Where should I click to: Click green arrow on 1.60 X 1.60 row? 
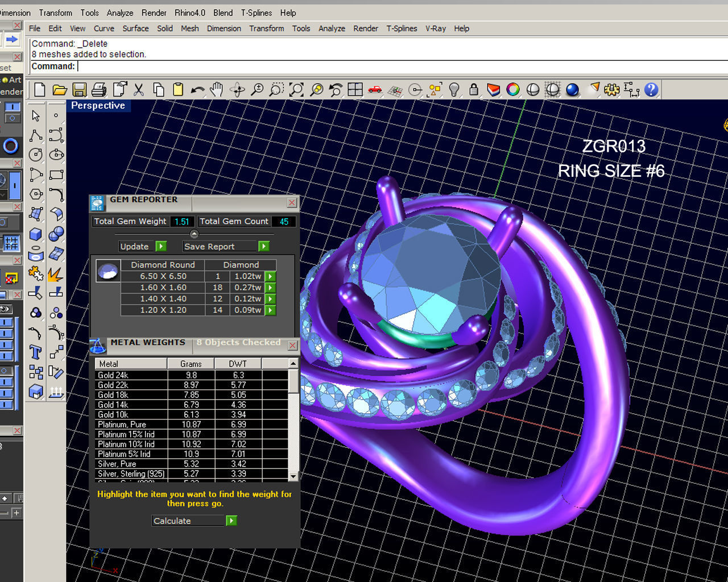[x=271, y=288]
